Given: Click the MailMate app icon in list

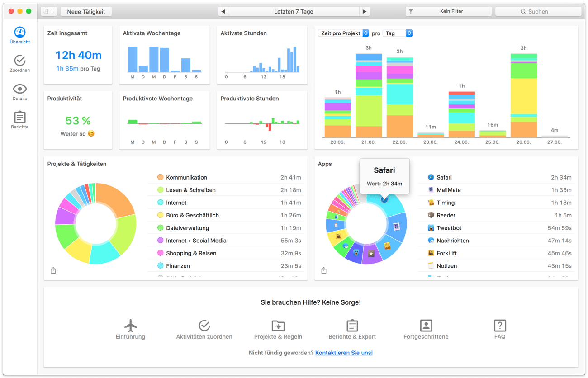Looking at the screenshot, I should [431, 190].
